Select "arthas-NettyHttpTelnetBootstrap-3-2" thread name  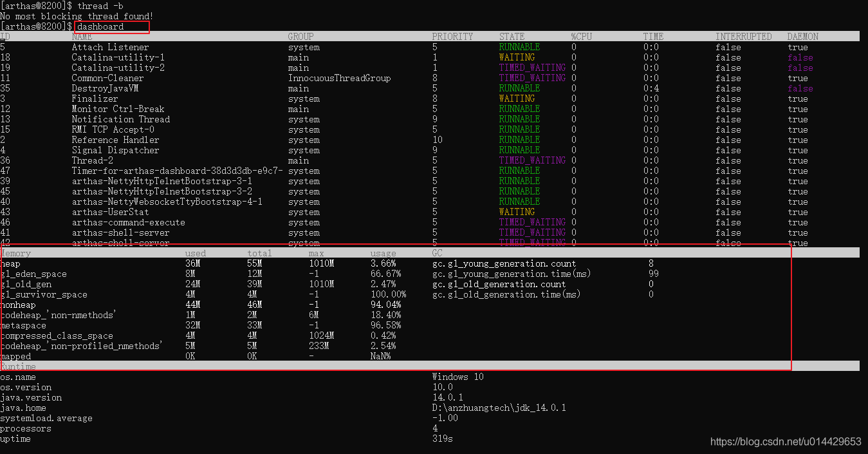click(x=162, y=191)
